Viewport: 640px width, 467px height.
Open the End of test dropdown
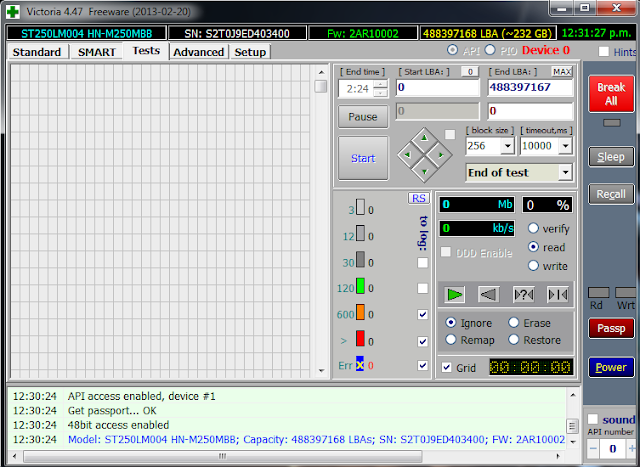pyautogui.click(x=565, y=173)
